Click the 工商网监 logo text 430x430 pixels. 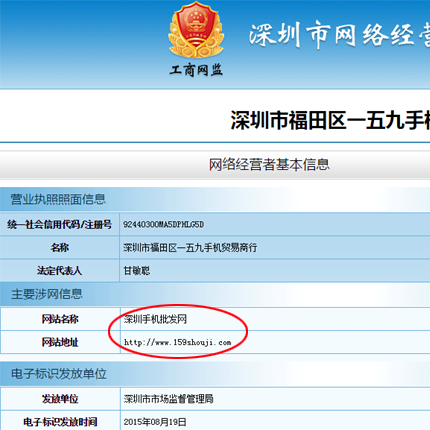coord(196,70)
